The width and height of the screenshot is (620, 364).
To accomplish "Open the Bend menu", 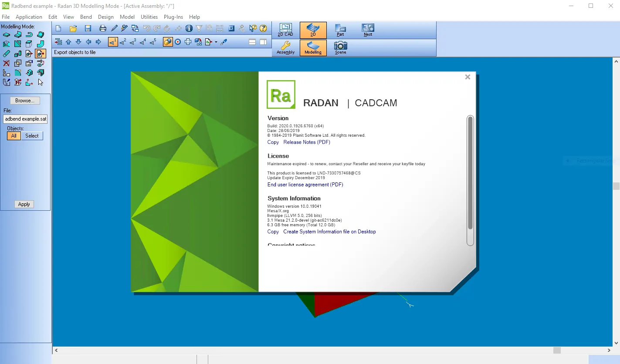I will (x=86, y=17).
